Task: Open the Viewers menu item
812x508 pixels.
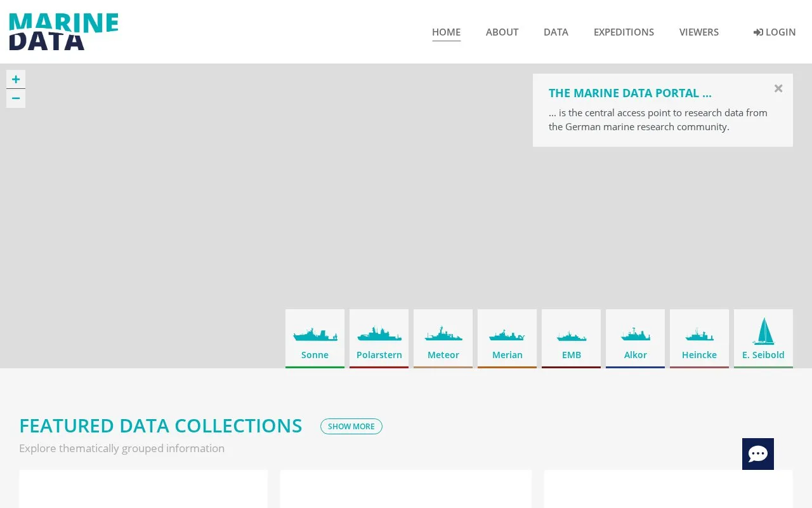Action: [x=699, y=32]
